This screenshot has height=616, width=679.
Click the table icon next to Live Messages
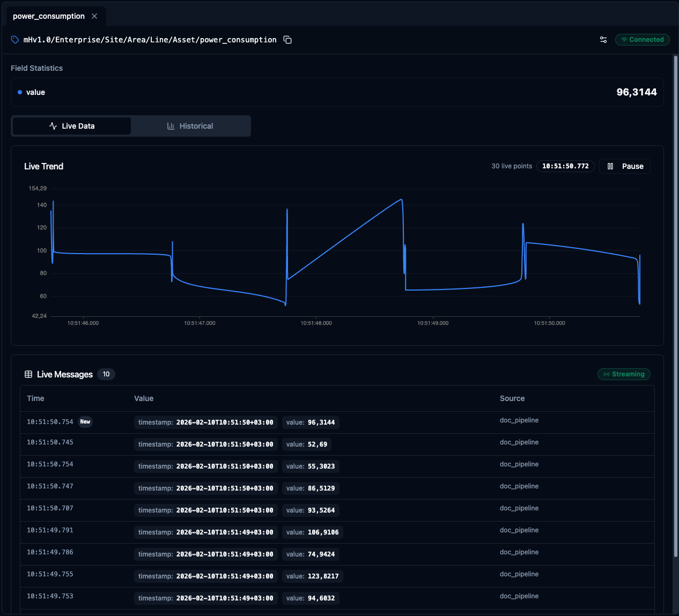[x=28, y=374]
